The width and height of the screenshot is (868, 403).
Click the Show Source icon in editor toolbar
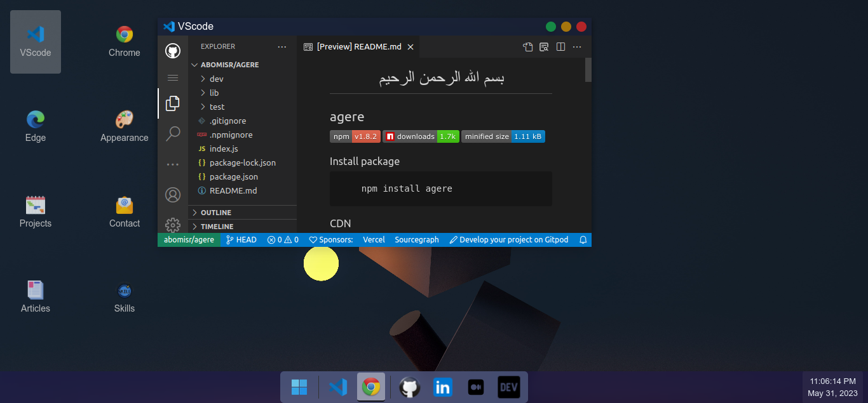point(527,46)
